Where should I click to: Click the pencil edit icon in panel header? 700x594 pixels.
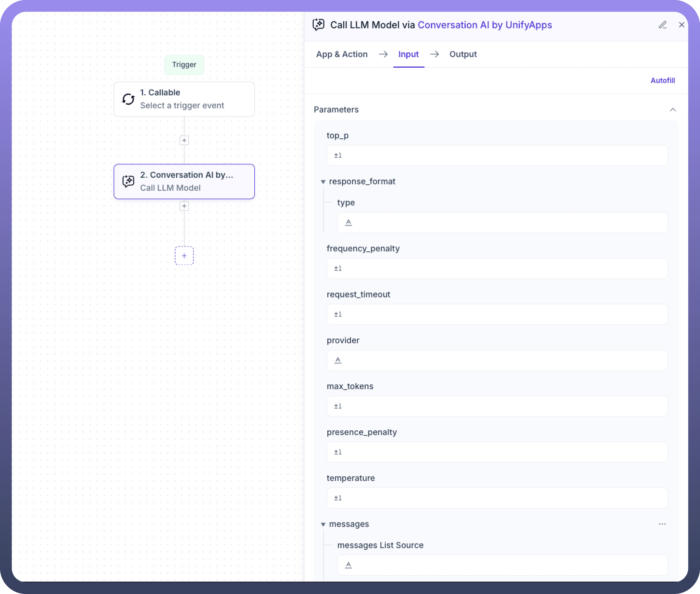[662, 25]
